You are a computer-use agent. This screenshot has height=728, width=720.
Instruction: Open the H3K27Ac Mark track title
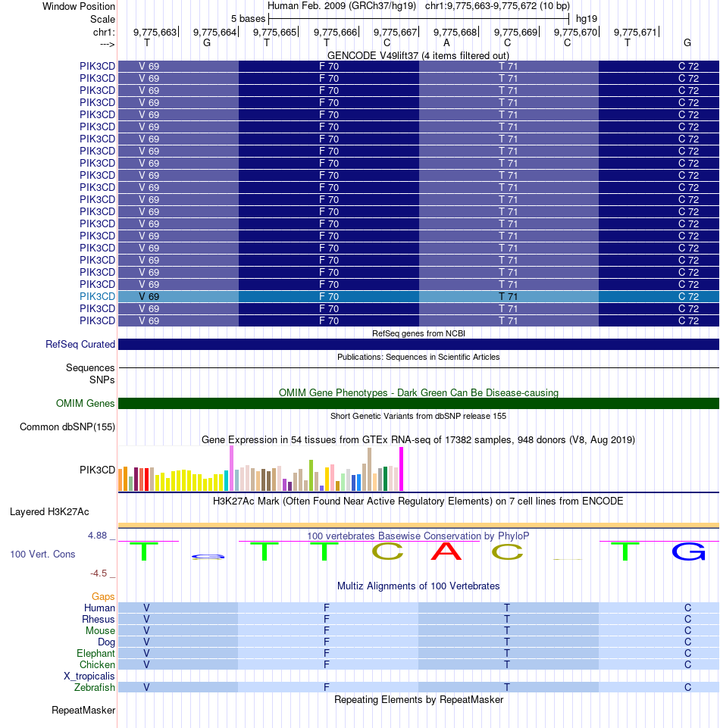click(418, 501)
